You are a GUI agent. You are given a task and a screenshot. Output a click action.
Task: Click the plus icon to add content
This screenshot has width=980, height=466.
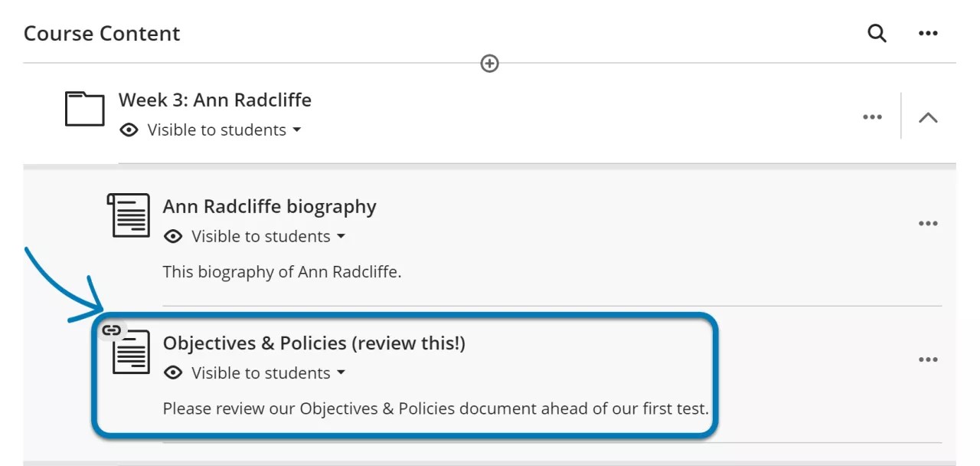point(489,63)
